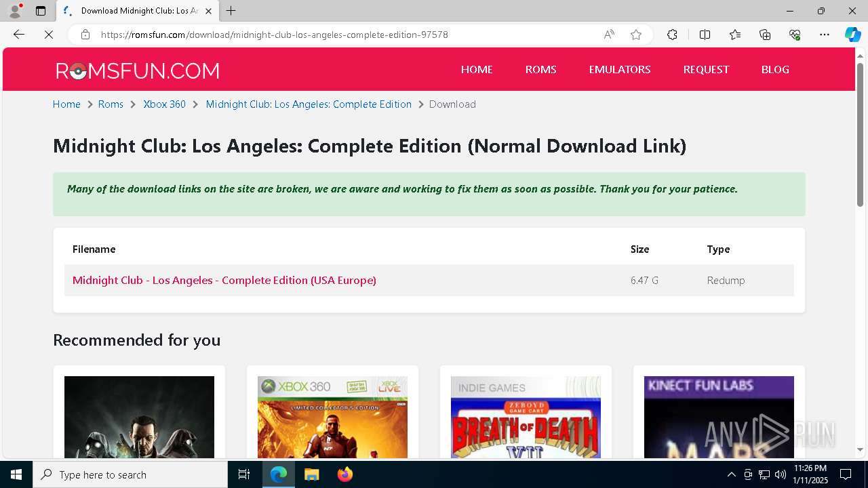This screenshot has height=488, width=868.
Task: Open BLOG menu item
Action: 775,69
